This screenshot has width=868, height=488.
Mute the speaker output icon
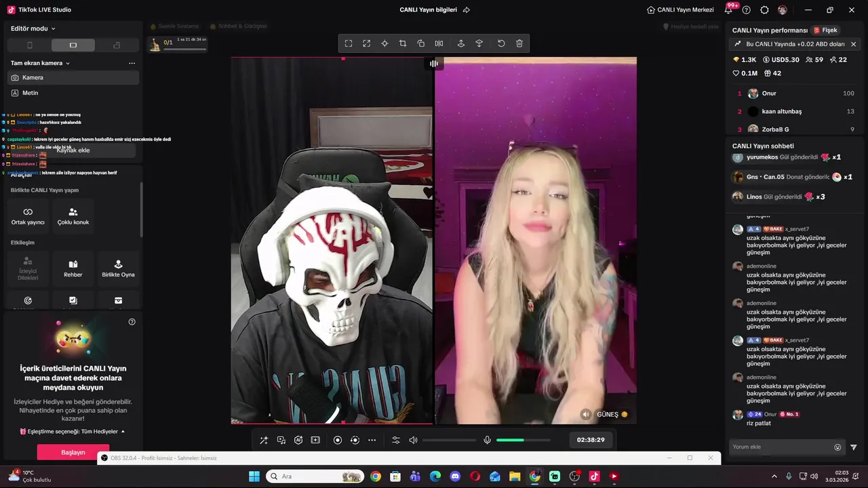[413, 440]
